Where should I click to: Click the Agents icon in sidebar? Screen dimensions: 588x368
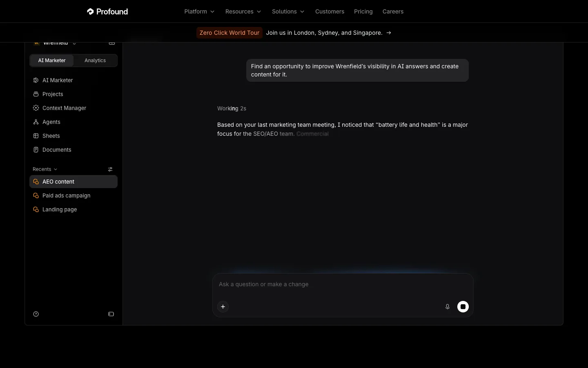(x=36, y=122)
